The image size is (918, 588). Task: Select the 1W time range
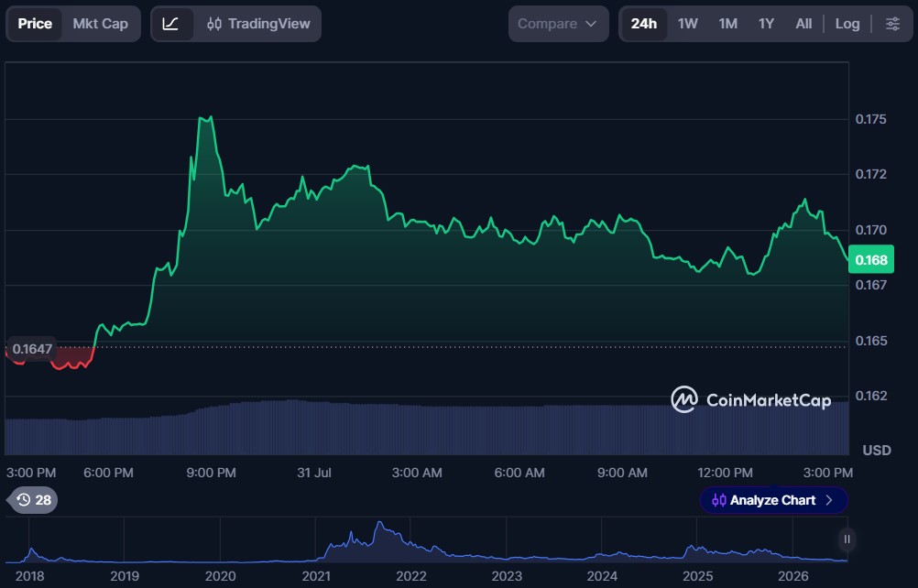[688, 24]
